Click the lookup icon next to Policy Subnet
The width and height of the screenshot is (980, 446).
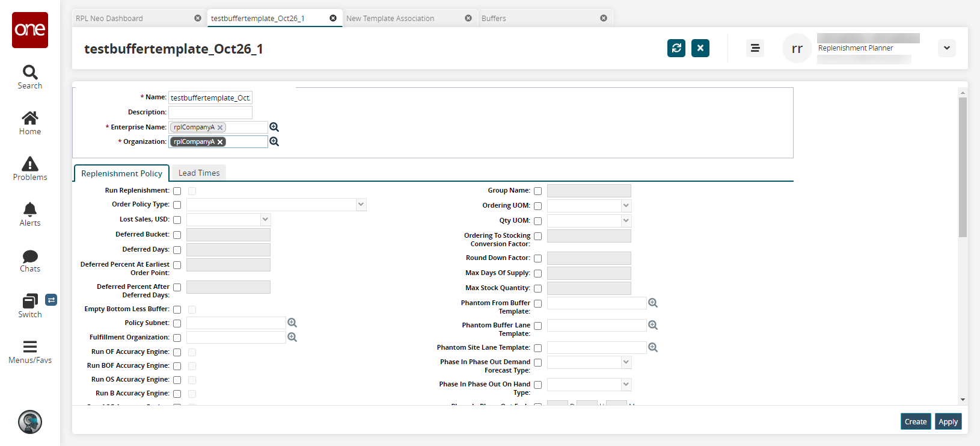click(292, 323)
